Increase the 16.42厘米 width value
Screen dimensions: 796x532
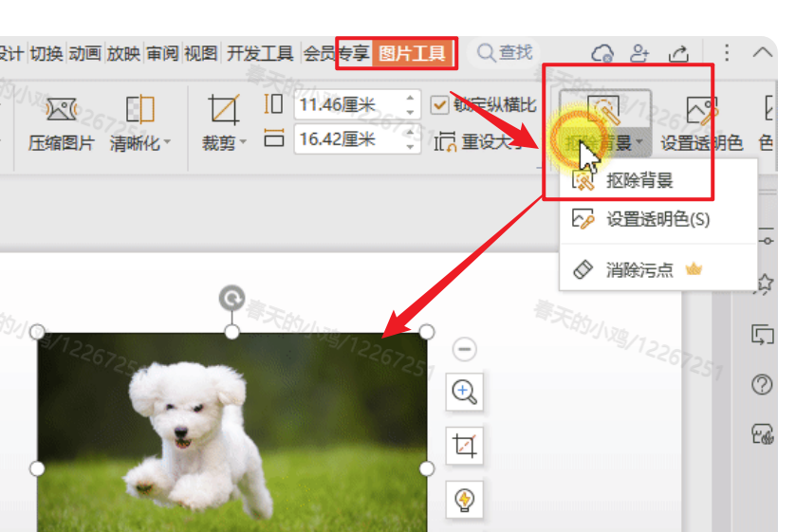pyautogui.click(x=410, y=132)
